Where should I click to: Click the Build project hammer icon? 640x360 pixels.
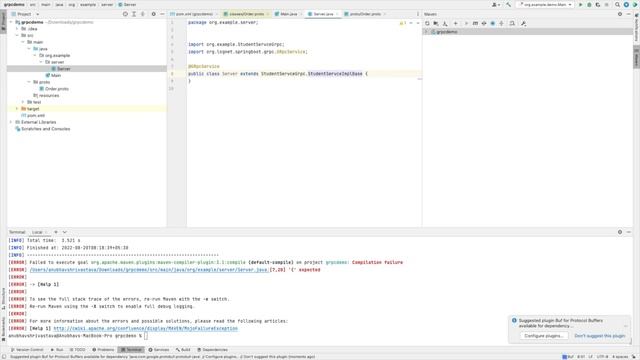point(508,4)
